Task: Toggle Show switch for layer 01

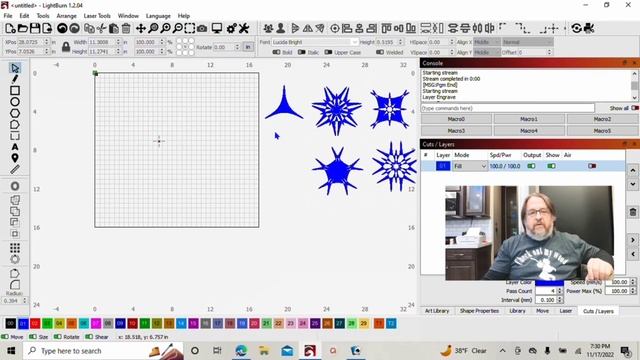Action: (551, 166)
